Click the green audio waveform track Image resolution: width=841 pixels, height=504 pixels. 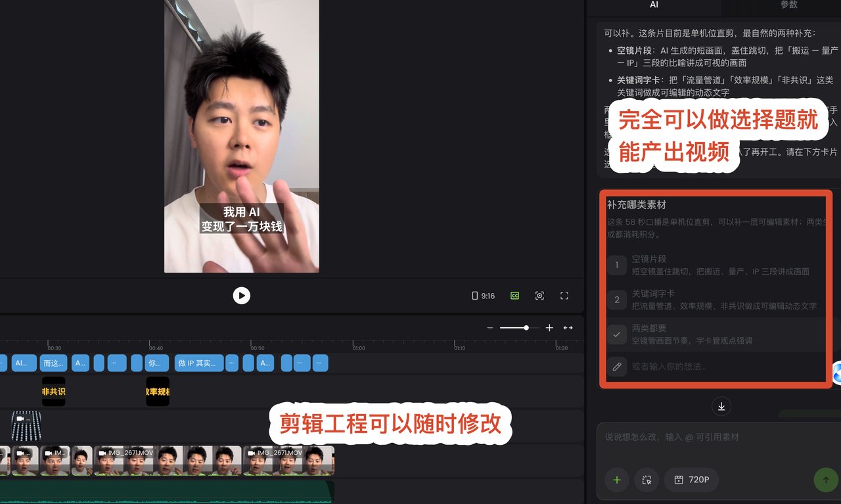click(167, 492)
